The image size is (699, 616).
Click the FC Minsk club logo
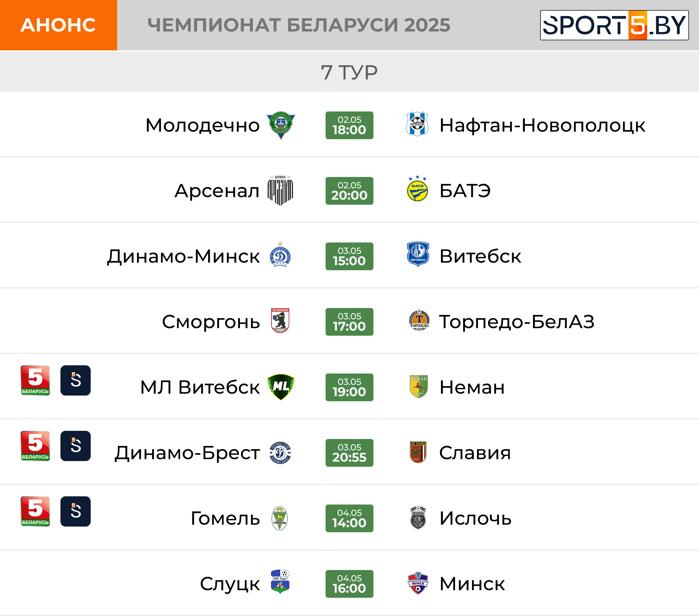418,583
